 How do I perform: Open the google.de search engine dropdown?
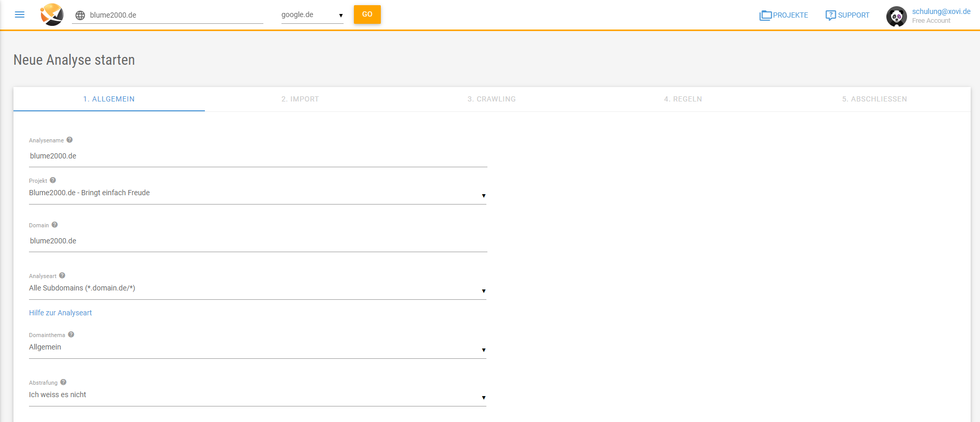pyautogui.click(x=312, y=15)
